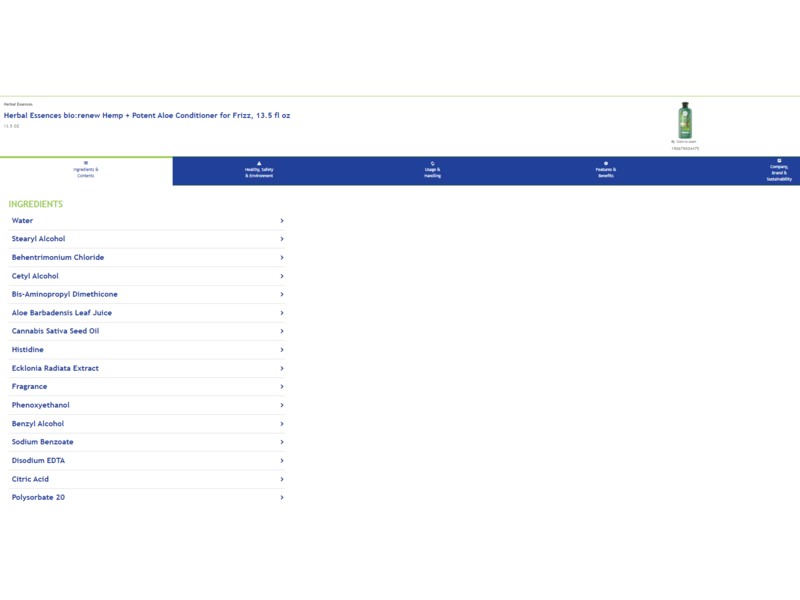800x600 pixels.
Task: Open the Ingredients & Contents tab
Action: coord(86,171)
